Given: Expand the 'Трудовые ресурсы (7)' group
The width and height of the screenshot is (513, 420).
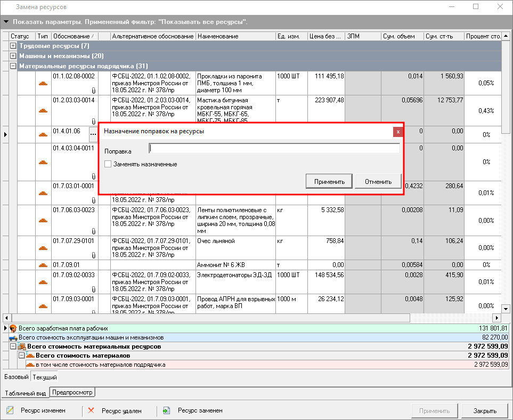Looking at the screenshot, I should click(13, 46).
